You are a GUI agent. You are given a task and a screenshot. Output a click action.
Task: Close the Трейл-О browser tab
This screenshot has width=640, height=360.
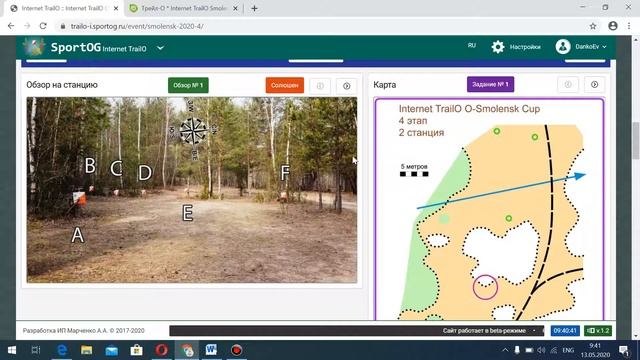click(235, 8)
